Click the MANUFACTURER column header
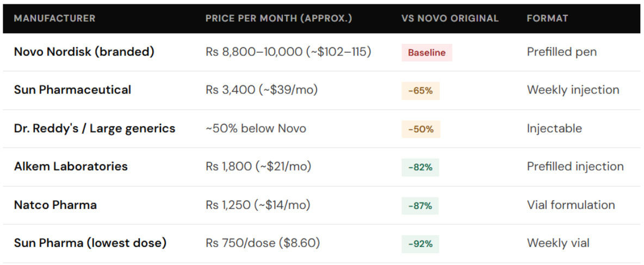 click(54, 18)
